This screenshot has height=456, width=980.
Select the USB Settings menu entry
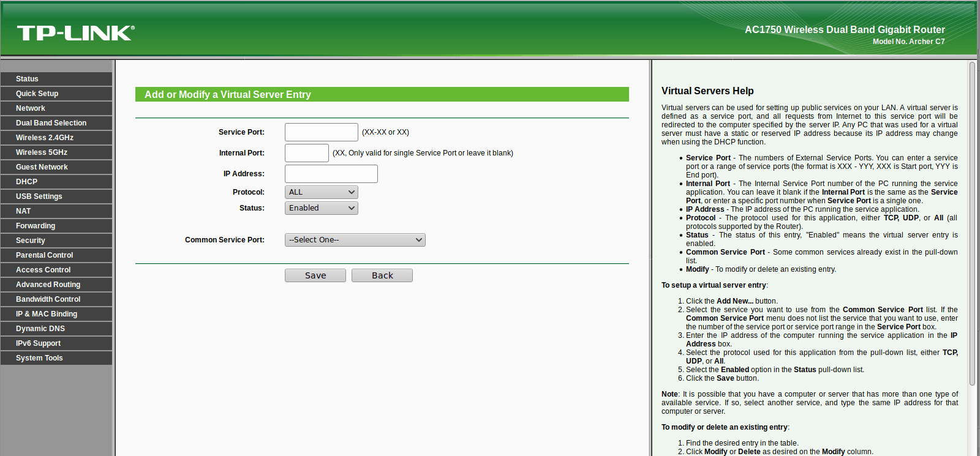pyautogui.click(x=56, y=196)
